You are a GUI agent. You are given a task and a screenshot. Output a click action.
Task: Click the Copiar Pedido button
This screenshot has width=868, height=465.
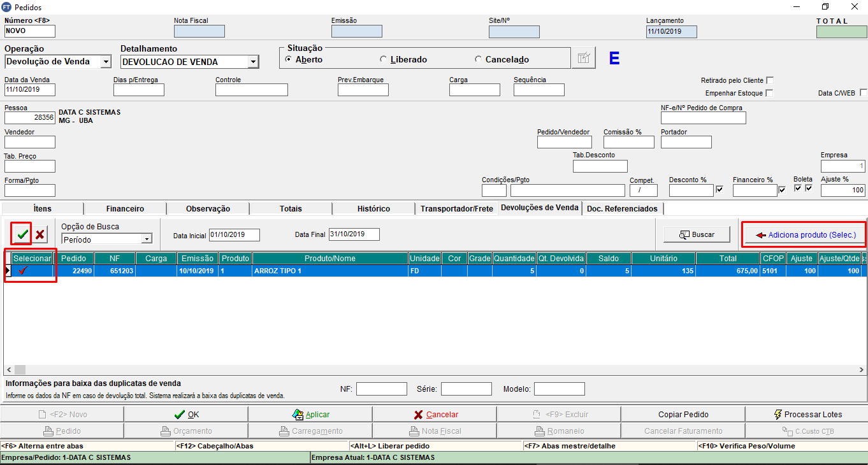pos(683,415)
